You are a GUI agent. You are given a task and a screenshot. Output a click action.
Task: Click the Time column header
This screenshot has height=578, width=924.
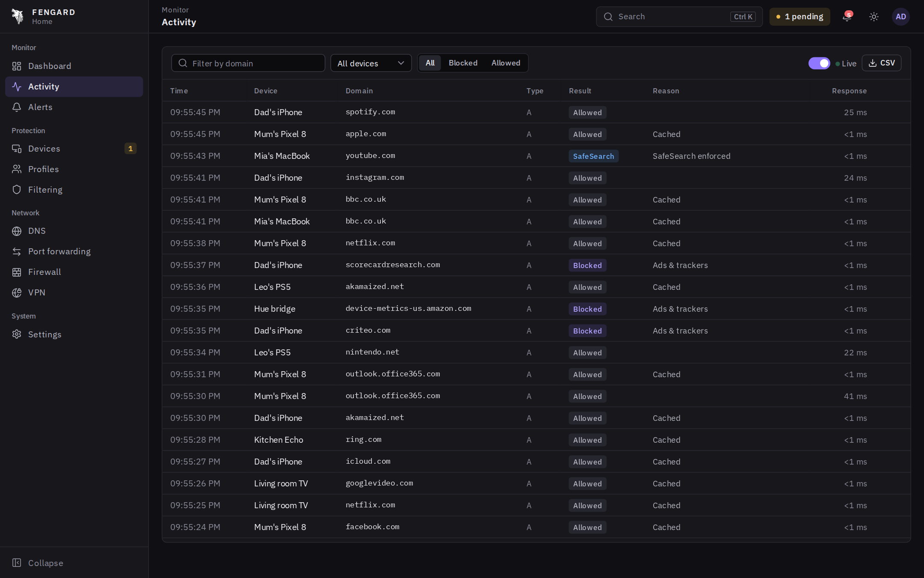pyautogui.click(x=179, y=91)
